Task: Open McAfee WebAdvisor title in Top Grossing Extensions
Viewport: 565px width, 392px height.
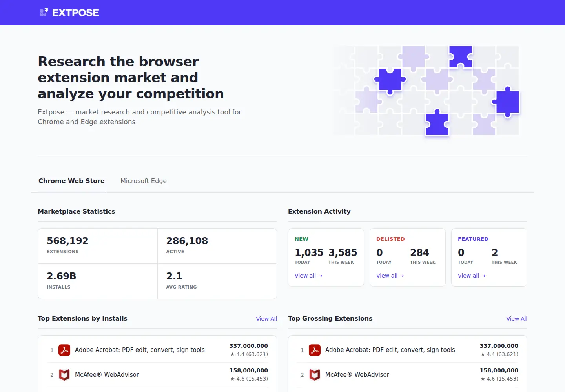Action: [x=357, y=375]
